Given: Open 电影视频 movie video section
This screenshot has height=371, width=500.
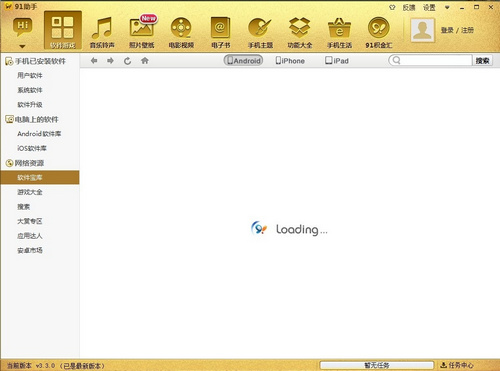Looking at the screenshot, I should (181, 32).
